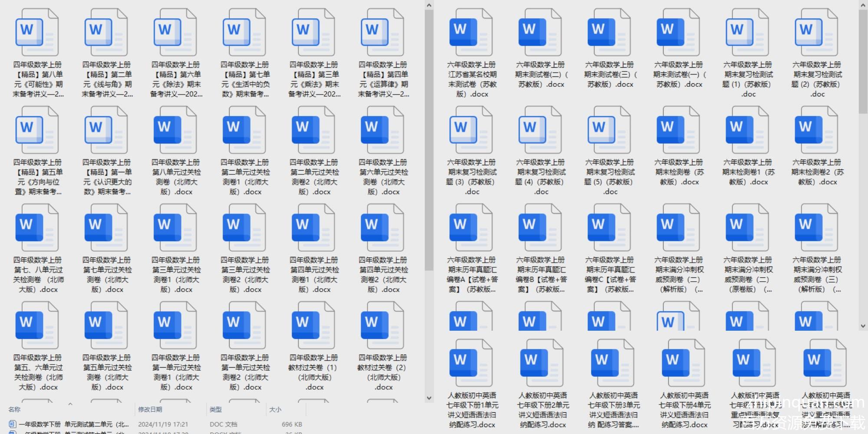Select the 七年级下册1单元讲义 Word icon
This screenshot has height=434, width=868.
[471, 363]
